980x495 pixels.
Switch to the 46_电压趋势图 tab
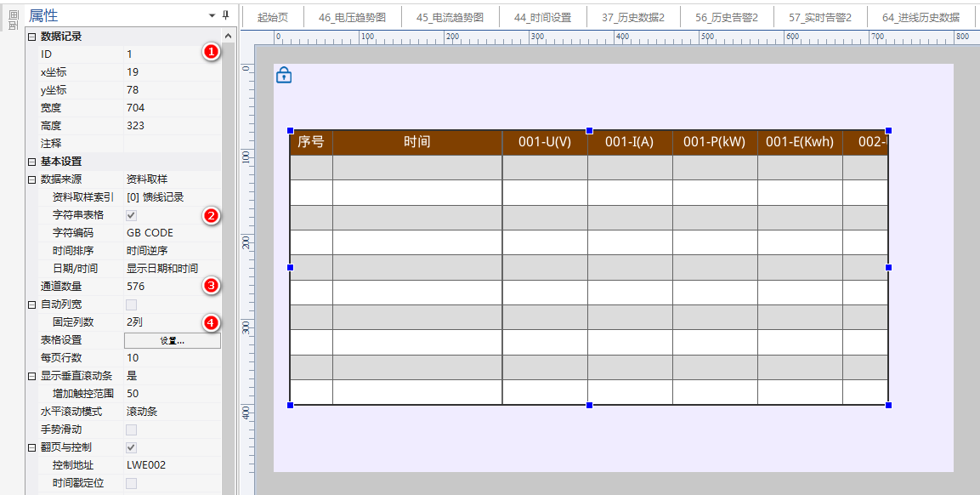pyautogui.click(x=351, y=17)
